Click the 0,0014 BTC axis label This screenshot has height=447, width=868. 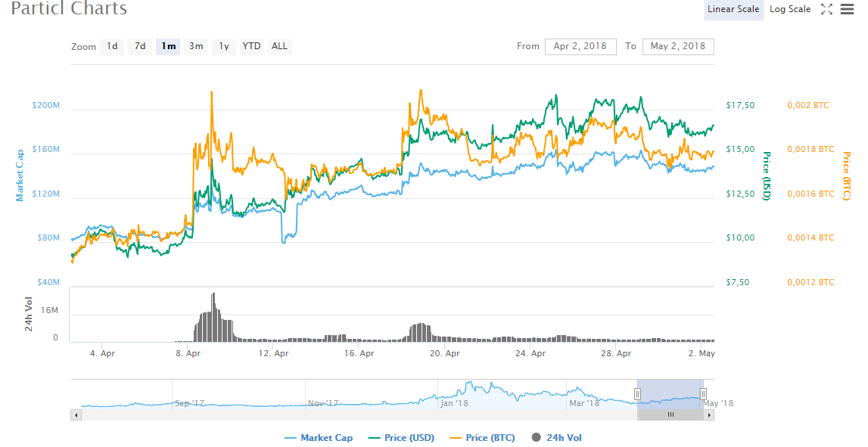click(811, 238)
